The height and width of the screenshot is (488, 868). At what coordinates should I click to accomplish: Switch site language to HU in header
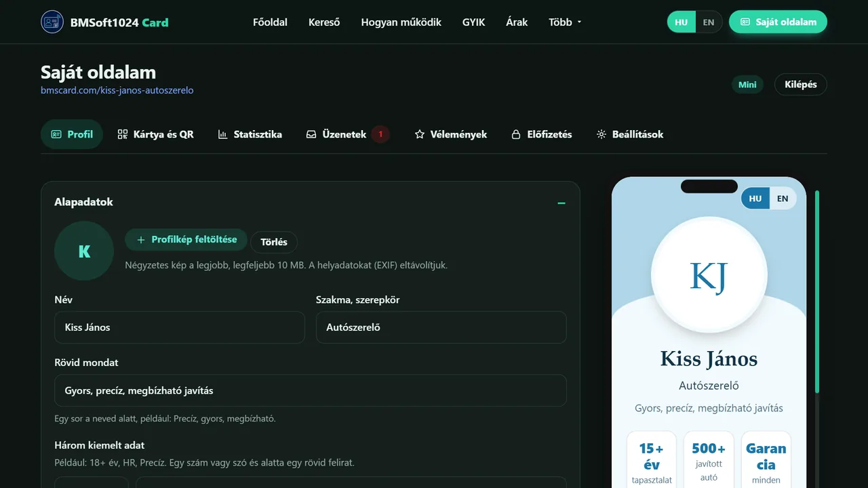tap(682, 22)
